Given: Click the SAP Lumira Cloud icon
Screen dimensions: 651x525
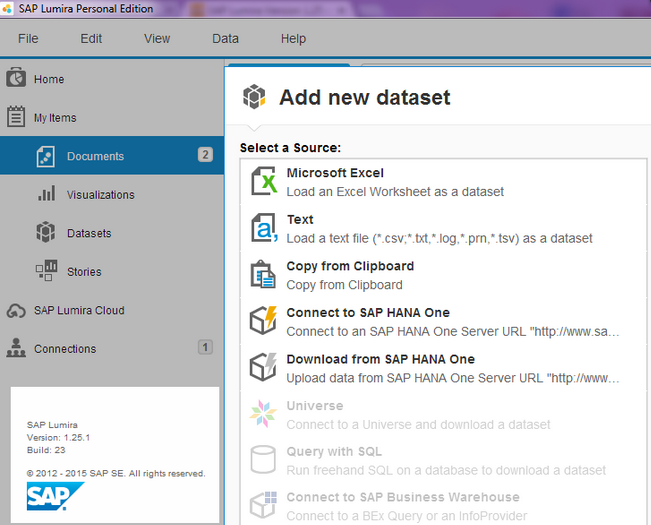Looking at the screenshot, I should [x=16, y=310].
